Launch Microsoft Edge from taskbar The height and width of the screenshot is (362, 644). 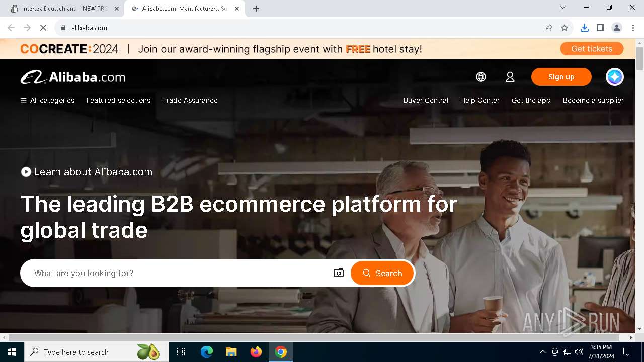(207, 352)
